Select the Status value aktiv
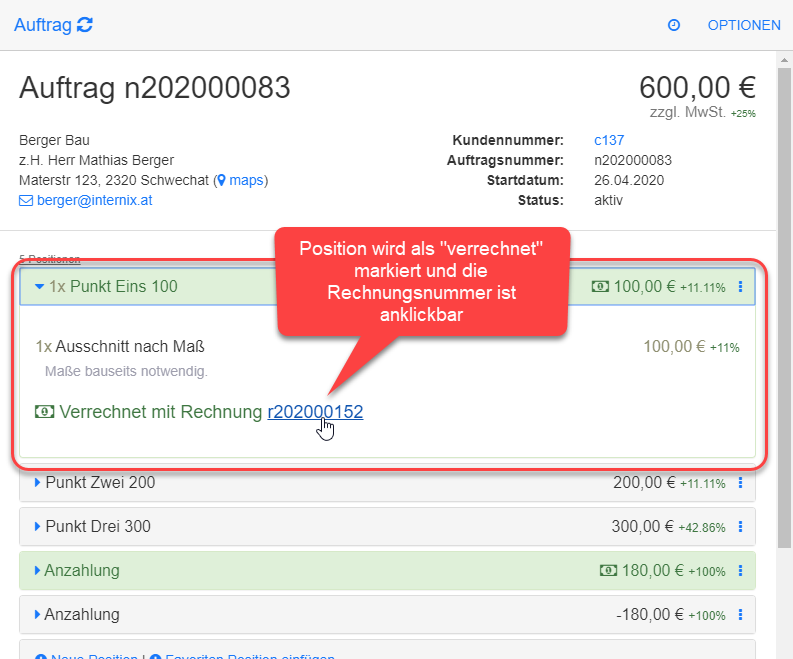Viewport: 793px width, 659px height. (608, 200)
